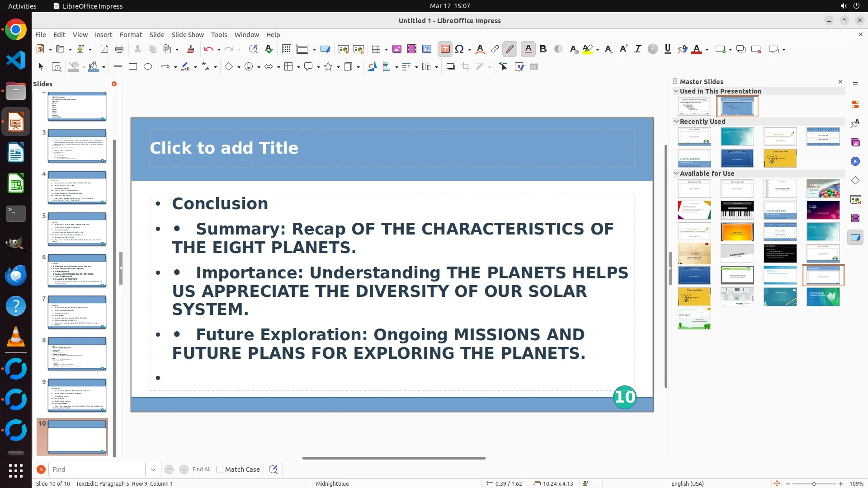Click the Insert Special Character icon
Viewport: 868px width, 488px height.
tap(459, 49)
